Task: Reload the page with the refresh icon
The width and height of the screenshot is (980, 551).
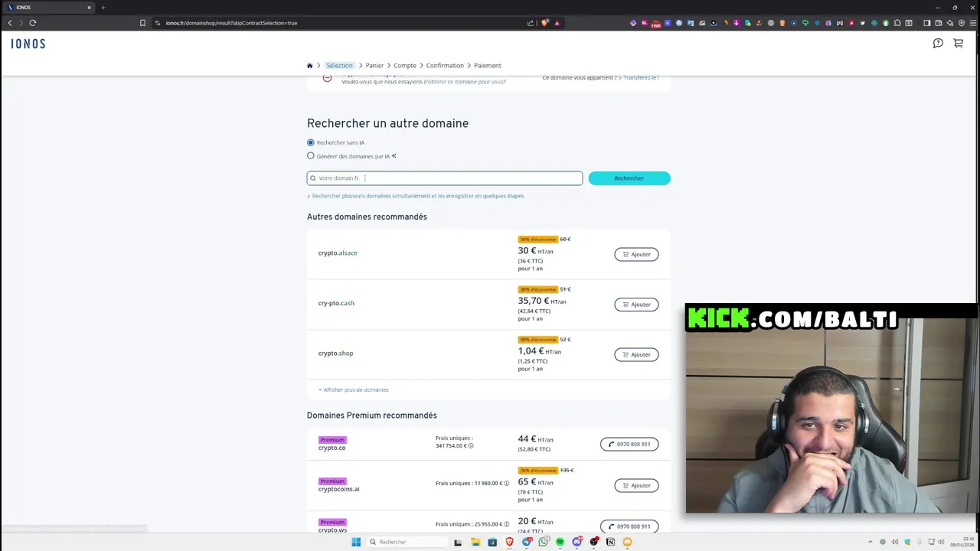Action: 33,23
